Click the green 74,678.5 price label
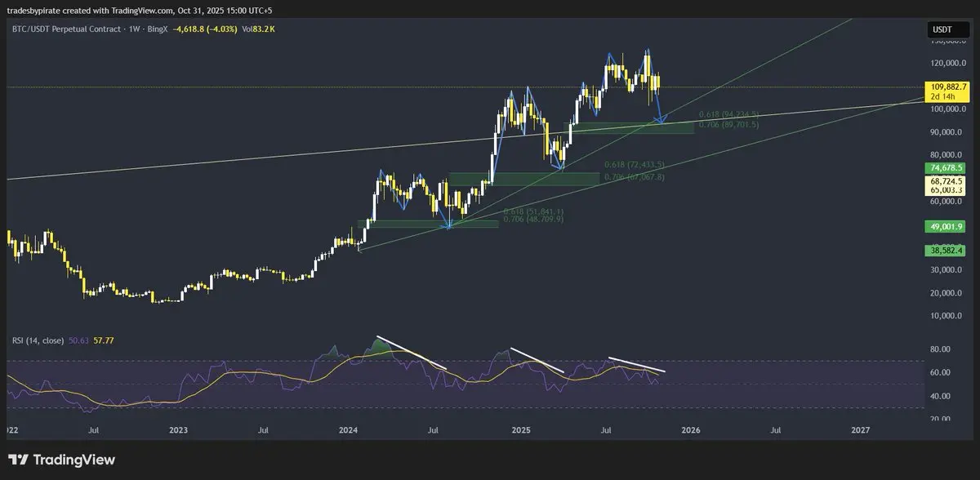This screenshot has height=480, width=980. click(x=947, y=168)
